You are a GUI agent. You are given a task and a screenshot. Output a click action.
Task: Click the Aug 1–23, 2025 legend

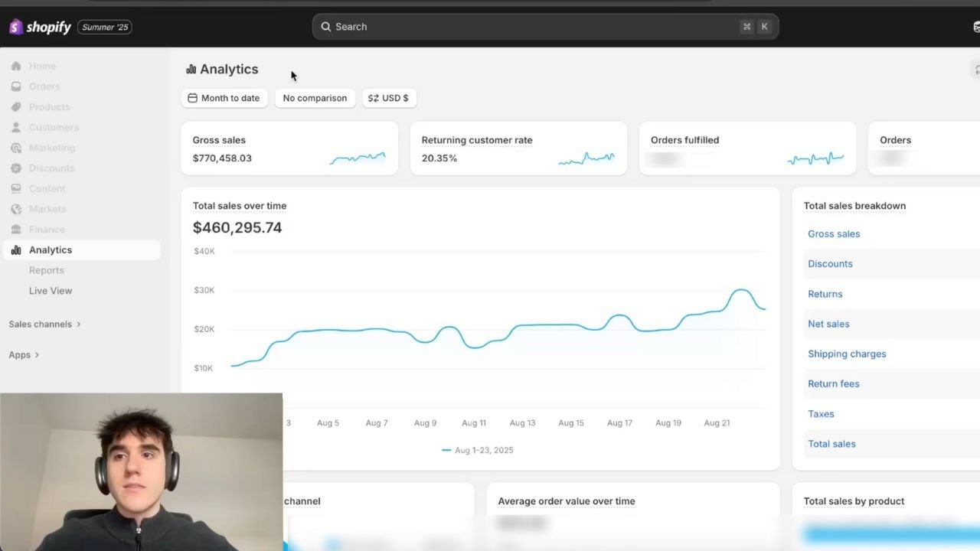pos(478,450)
